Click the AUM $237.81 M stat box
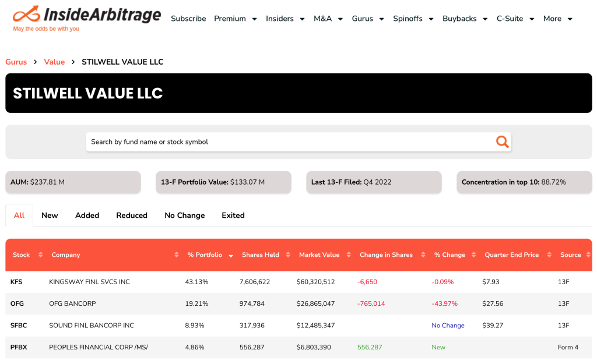The width and height of the screenshot is (597, 364). [73, 182]
